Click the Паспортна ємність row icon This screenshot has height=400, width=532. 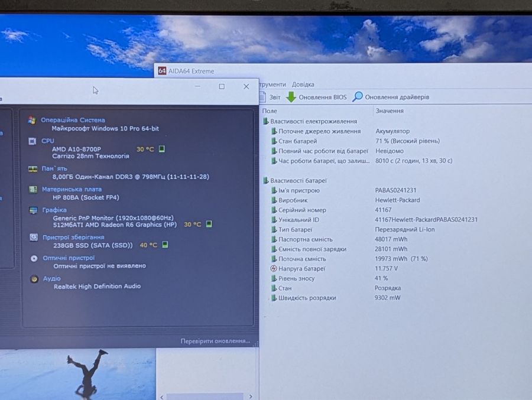click(274, 239)
